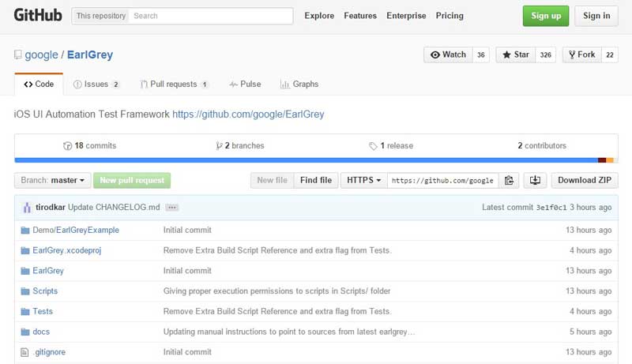Click the Demo/EarlGreyExample folder icon

click(25, 231)
